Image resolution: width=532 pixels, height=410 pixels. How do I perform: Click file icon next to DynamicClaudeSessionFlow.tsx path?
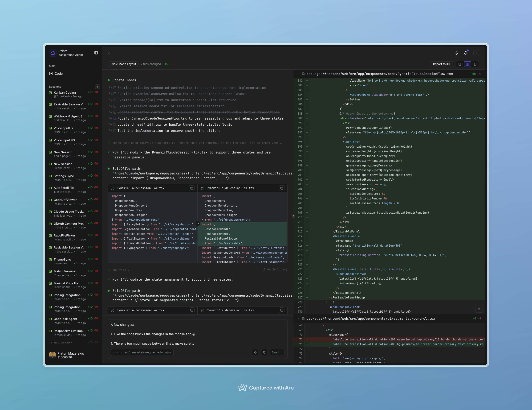(303, 74)
